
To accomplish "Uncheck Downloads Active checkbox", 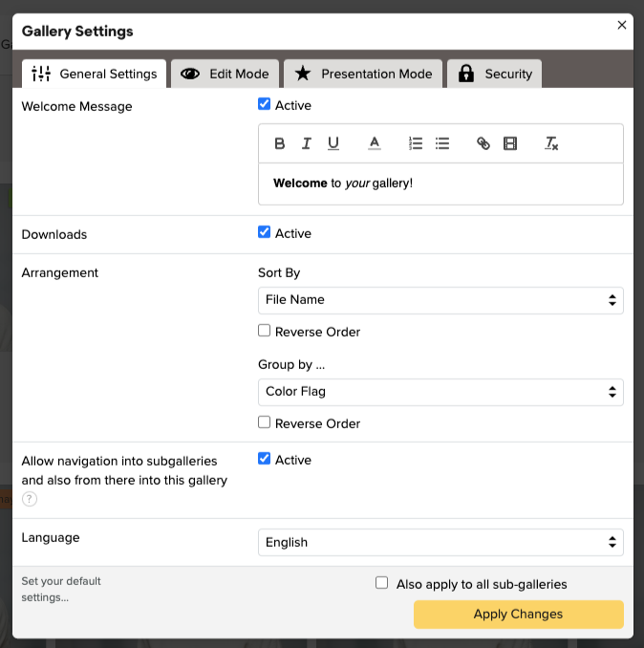I will [x=265, y=232].
